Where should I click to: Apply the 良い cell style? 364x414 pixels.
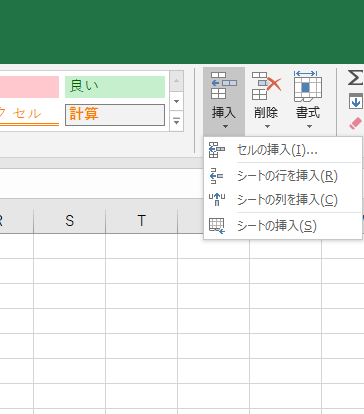coord(115,87)
